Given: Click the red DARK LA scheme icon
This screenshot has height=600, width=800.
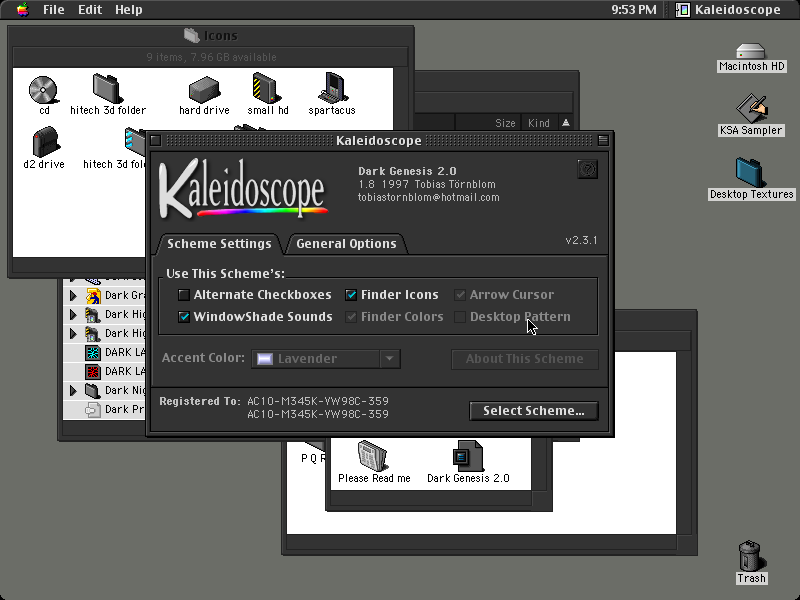Looking at the screenshot, I should point(93,371).
